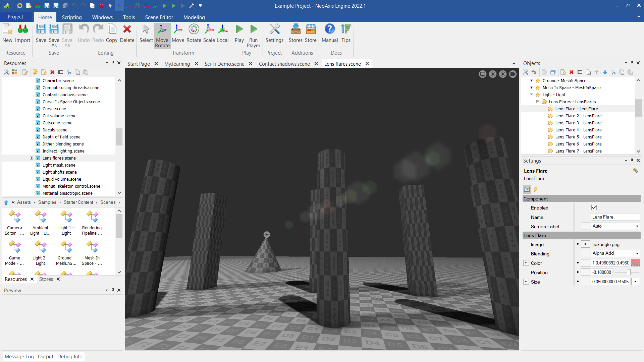This screenshot has height=362, width=644.
Task: Open the Scene Editor ribbon tab
Action: coord(159,17)
